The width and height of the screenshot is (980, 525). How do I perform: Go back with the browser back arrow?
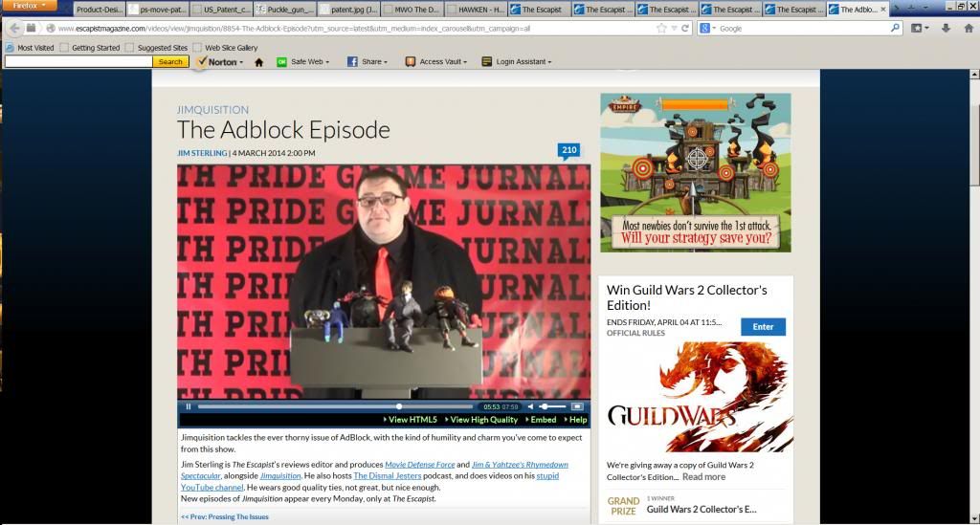(x=15, y=28)
